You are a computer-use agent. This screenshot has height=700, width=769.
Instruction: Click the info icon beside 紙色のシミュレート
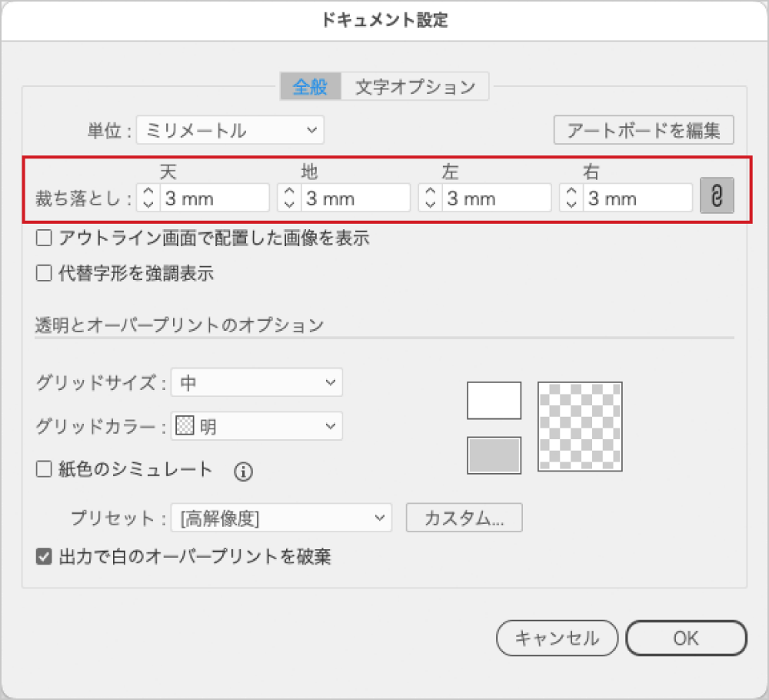243,472
